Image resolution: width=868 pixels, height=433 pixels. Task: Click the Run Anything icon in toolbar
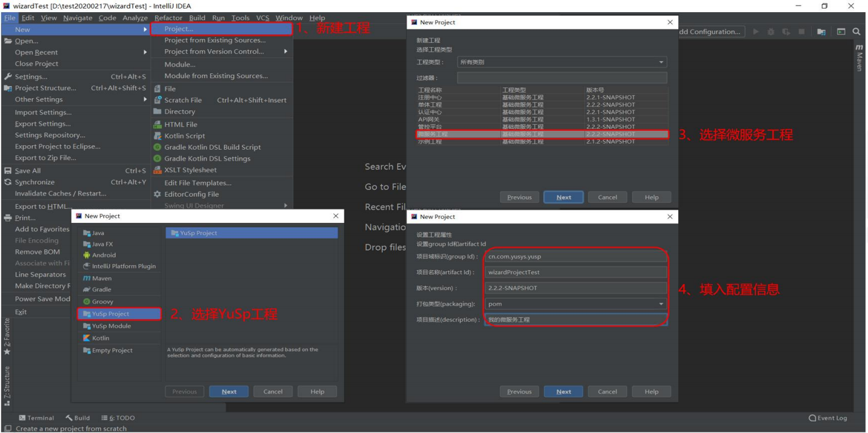click(x=841, y=31)
